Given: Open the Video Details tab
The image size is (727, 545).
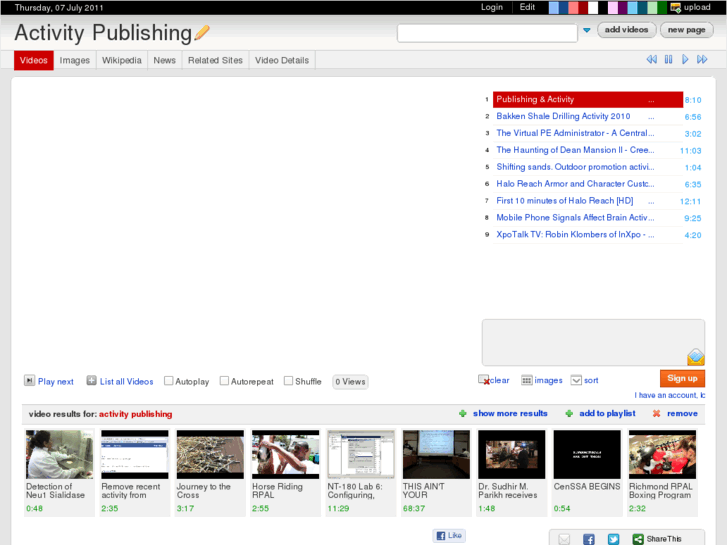Looking at the screenshot, I should tap(282, 60).
